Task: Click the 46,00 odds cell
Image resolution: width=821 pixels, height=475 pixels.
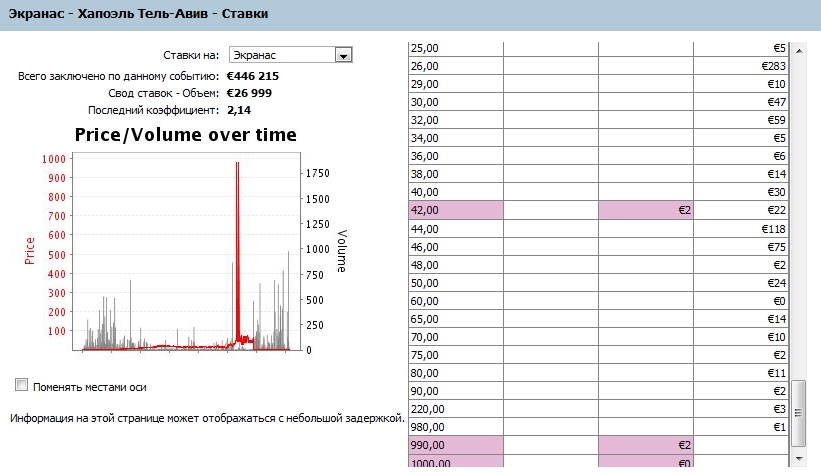Action: point(456,247)
